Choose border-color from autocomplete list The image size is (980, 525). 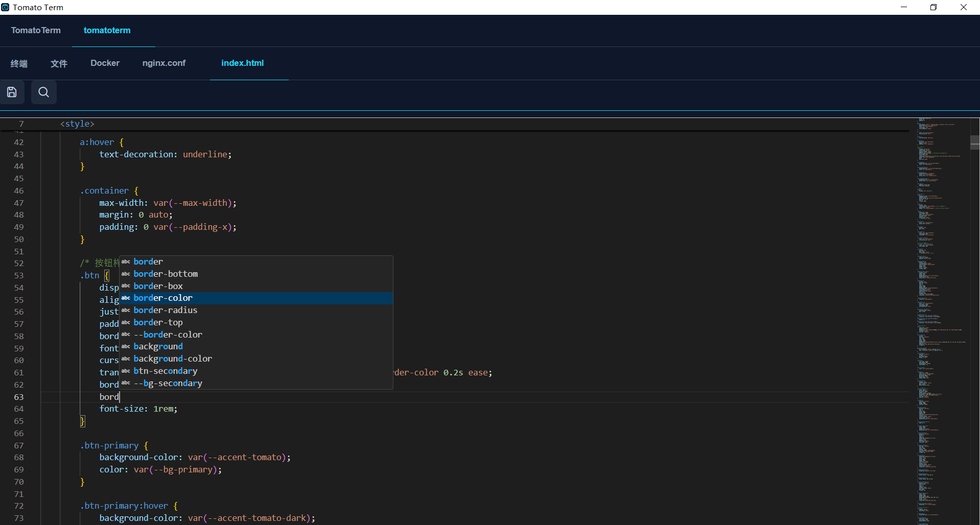(163, 298)
